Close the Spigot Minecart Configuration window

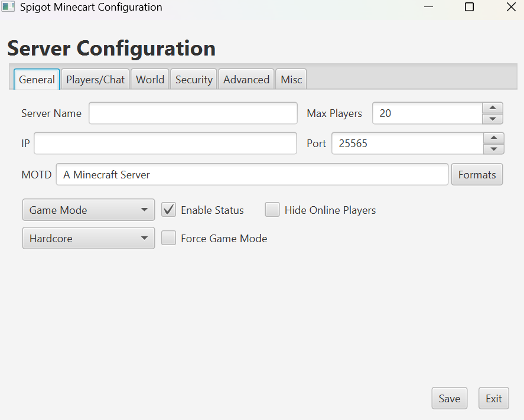point(511,6)
